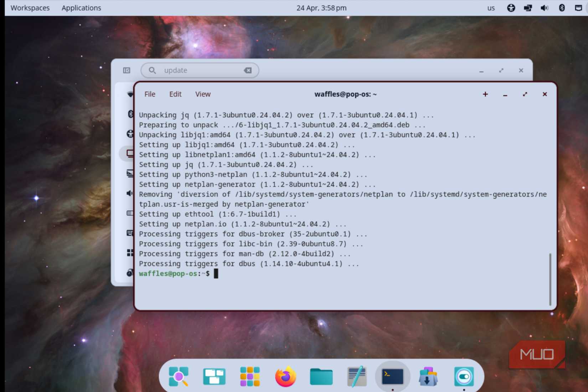Select Displays in the Settings sidebar
This screenshot has height=392, width=588.
pyautogui.click(x=130, y=153)
